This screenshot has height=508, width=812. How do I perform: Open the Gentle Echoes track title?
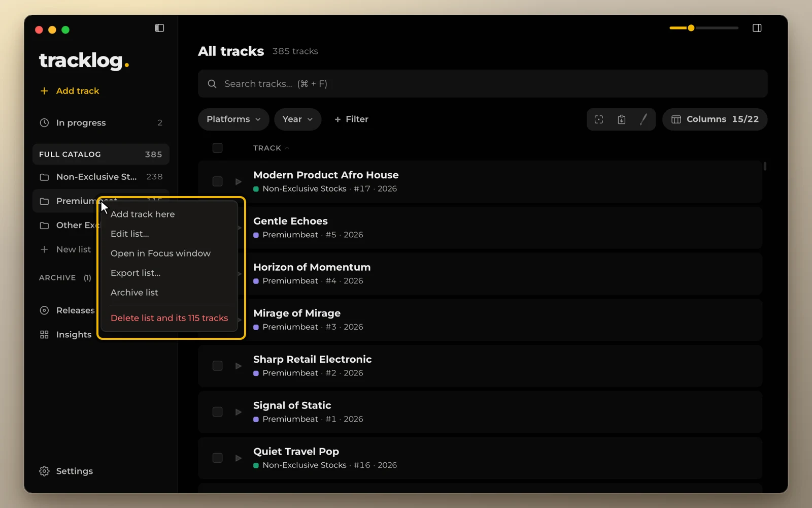pos(290,221)
